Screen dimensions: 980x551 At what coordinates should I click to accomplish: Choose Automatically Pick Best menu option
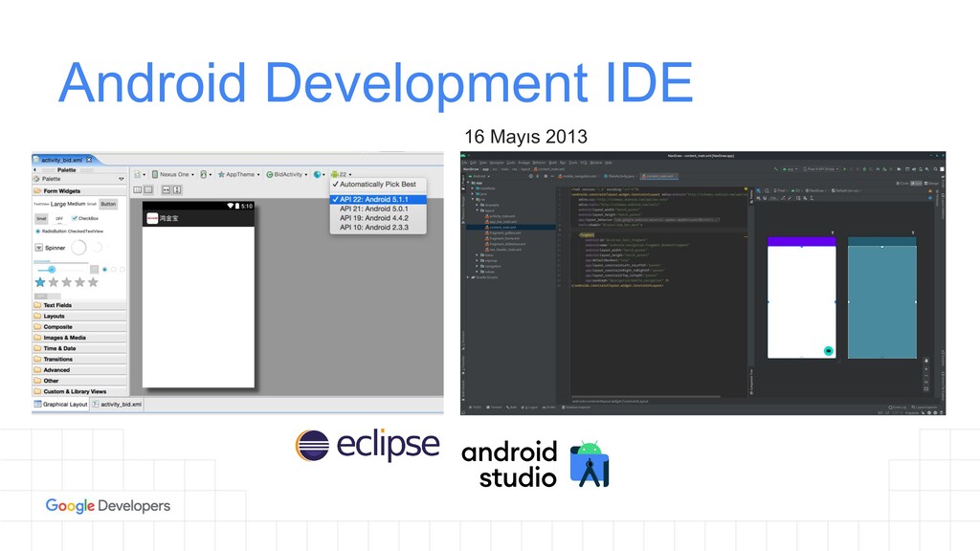(x=378, y=185)
